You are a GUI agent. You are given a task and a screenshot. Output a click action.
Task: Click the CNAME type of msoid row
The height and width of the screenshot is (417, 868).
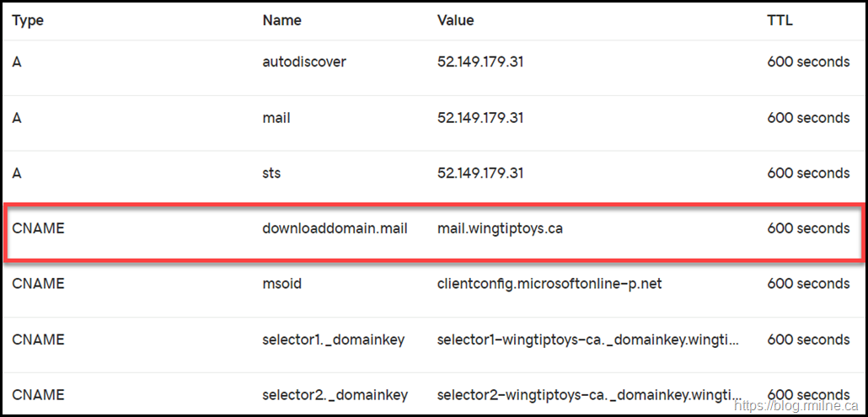38,284
